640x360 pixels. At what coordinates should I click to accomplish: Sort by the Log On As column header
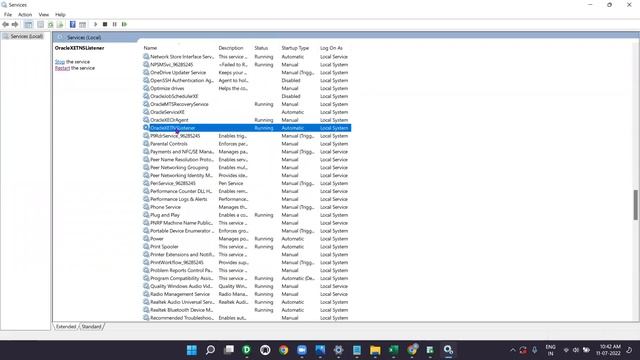pyautogui.click(x=331, y=48)
